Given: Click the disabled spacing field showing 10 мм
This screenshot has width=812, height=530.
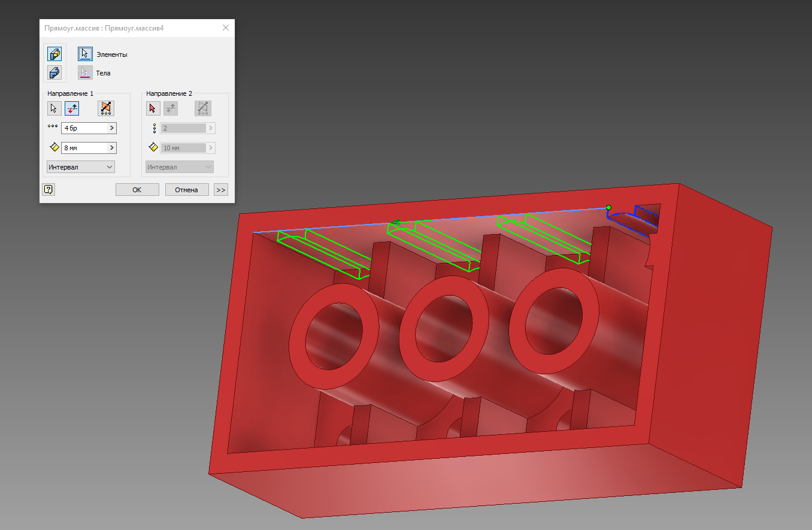Looking at the screenshot, I should pos(183,148).
